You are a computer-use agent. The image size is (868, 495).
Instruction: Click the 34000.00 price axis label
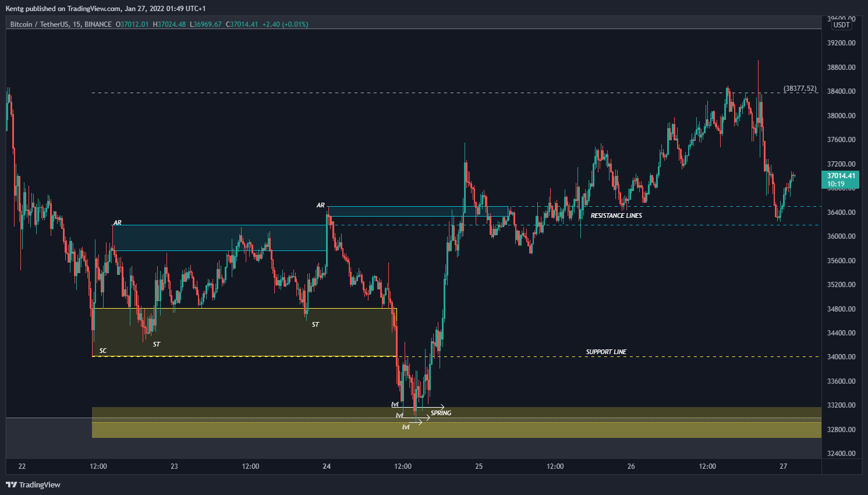841,357
